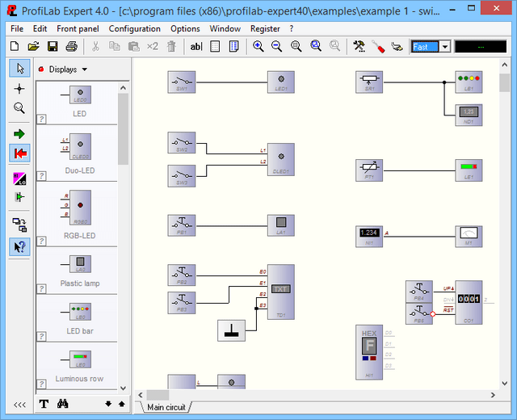The image size is (517, 420).
Task: Open the Displays component category dropdown
Action: (66, 69)
